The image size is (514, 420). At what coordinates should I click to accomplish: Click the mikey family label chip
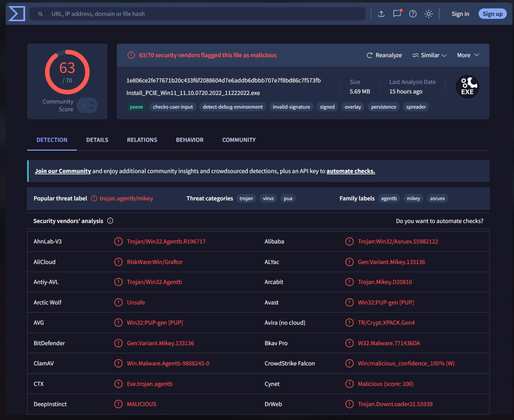413,198
